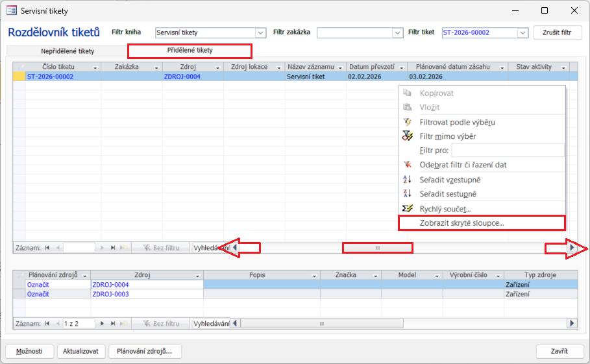Viewport: 590px width, 364px height.
Task: Go to first record in lower grid
Action: 46,323
